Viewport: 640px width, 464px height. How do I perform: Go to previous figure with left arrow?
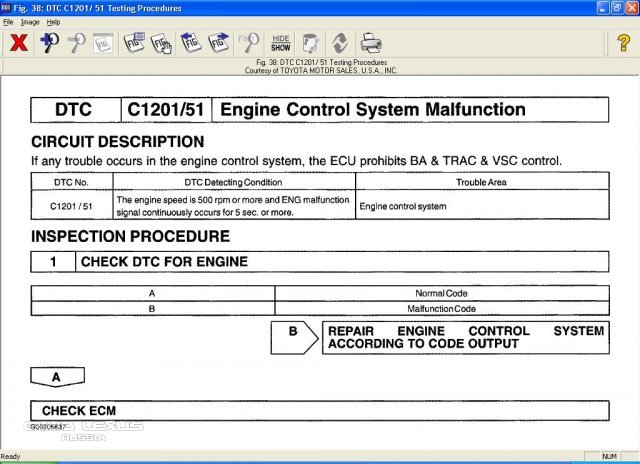192,43
